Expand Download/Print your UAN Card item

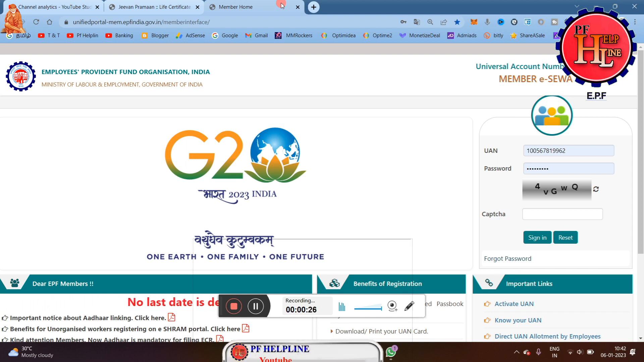(381, 331)
